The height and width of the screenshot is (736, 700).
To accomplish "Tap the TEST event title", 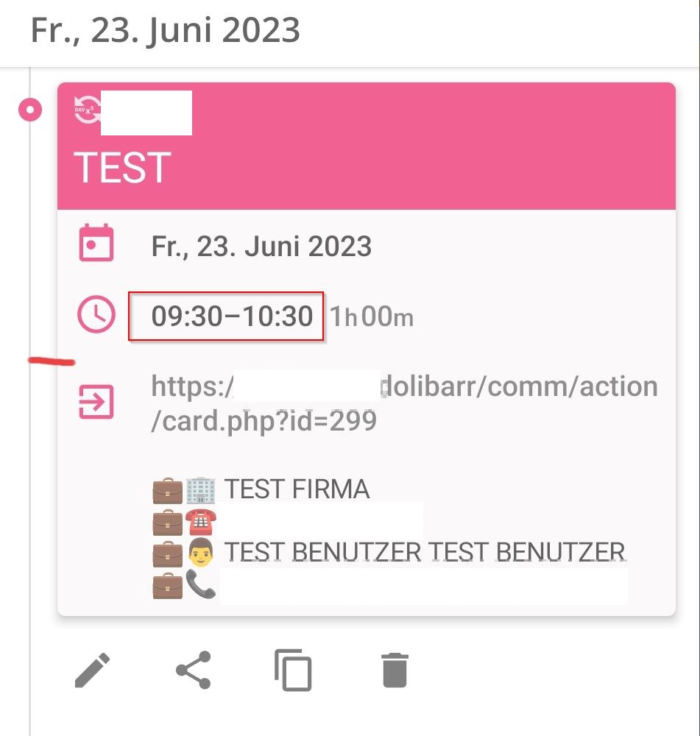I will tap(122, 168).
